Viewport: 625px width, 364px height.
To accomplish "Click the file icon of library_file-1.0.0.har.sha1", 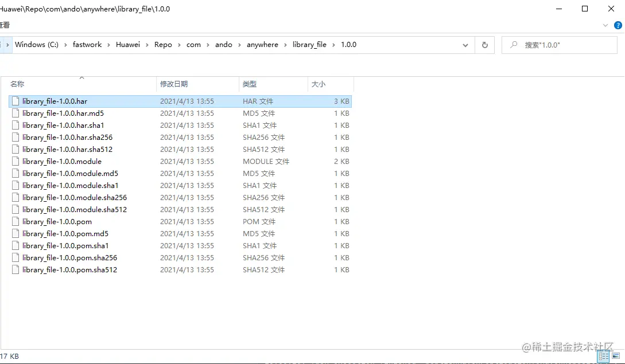I will (15, 125).
